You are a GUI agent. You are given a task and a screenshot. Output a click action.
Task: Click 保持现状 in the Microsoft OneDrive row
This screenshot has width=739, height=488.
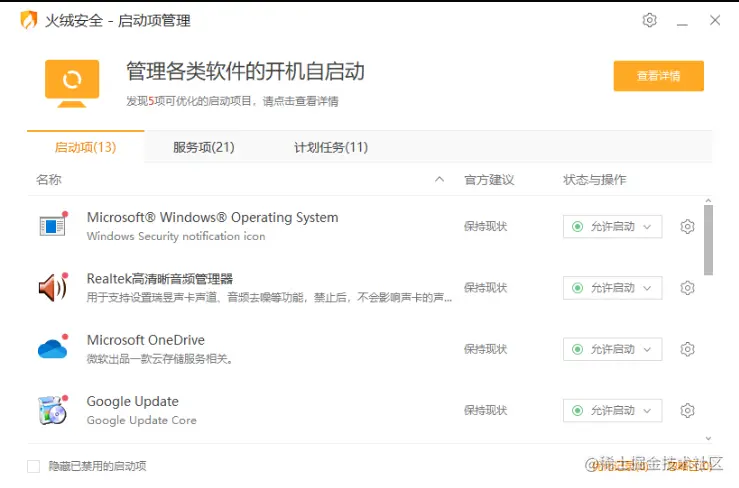[x=485, y=349]
